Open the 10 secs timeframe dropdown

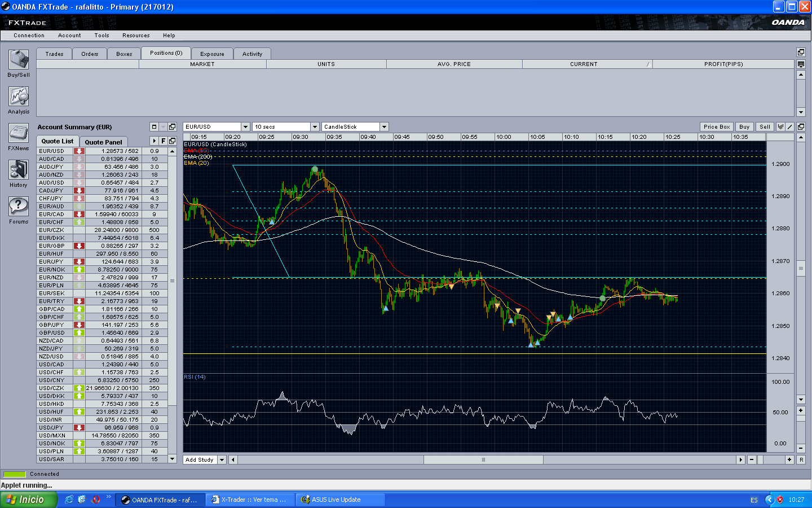click(x=315, y=127)
